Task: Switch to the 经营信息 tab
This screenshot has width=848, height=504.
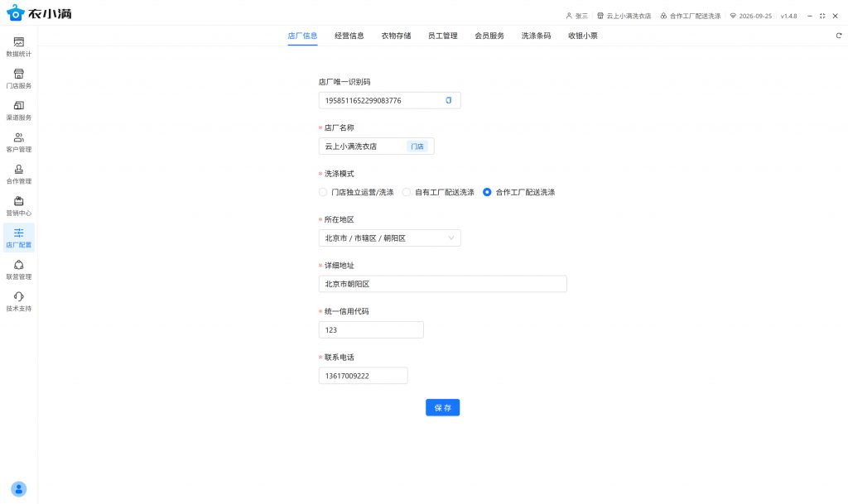Action: (349, 36)
